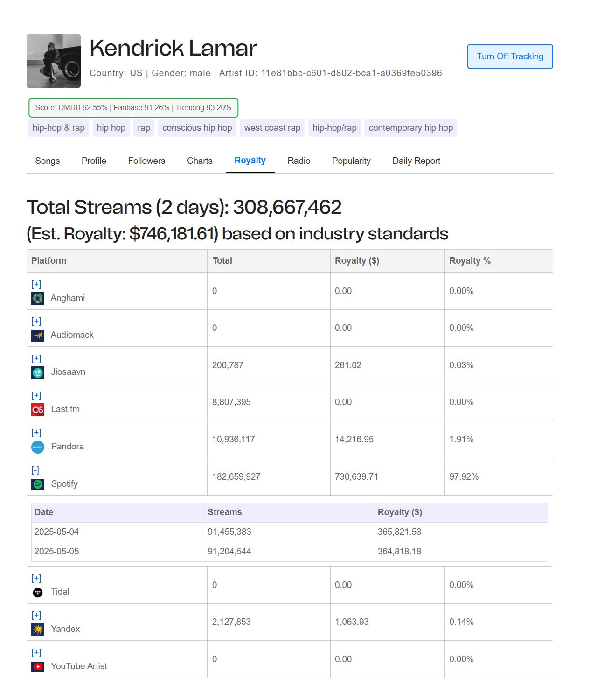The height and width of the screenshot is (700, 604).
Task: Open the Followers tab
Action: tap(146, 161)
